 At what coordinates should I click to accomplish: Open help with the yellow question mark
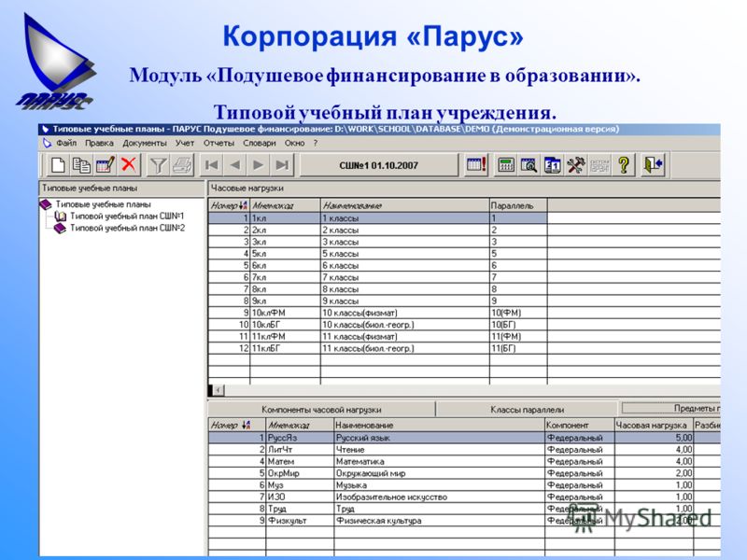pos(624,165)
